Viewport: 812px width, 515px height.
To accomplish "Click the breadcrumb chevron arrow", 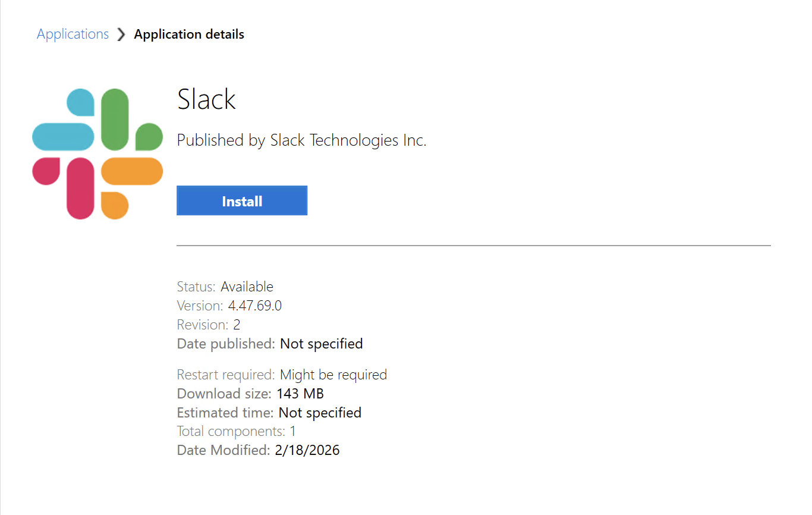I will click(121, 34).
